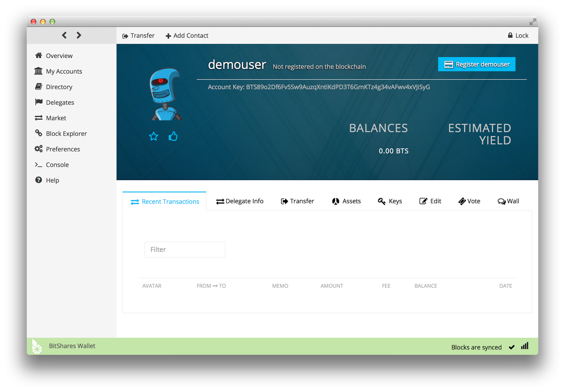Open Market in the sidebar
565x392 pixels.
[x=50, y=118]
